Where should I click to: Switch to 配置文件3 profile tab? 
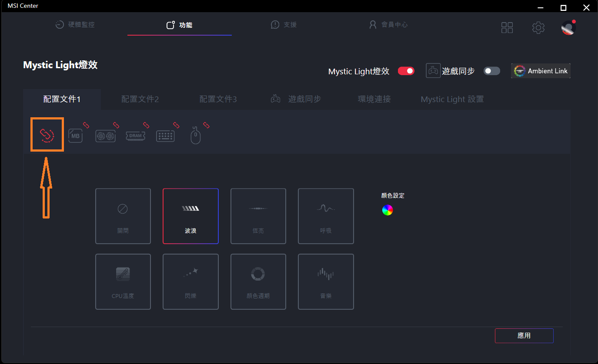coord(218,99)
